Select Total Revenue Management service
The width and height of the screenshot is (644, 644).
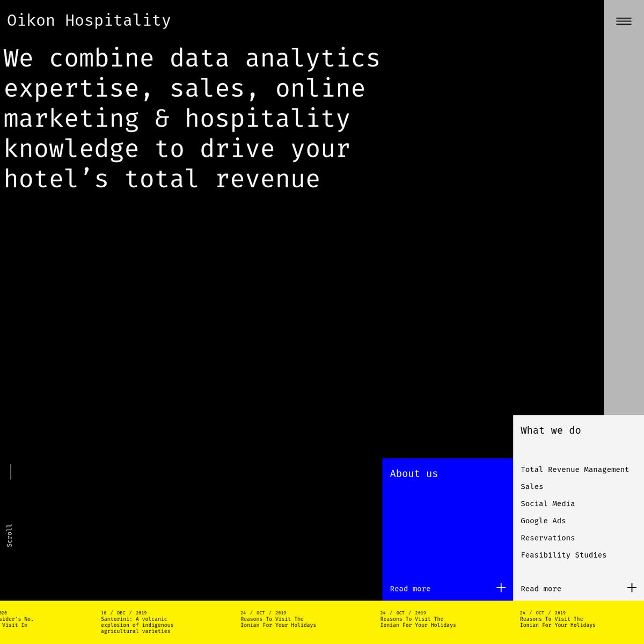pyautogui.click(x=574, y=470)
